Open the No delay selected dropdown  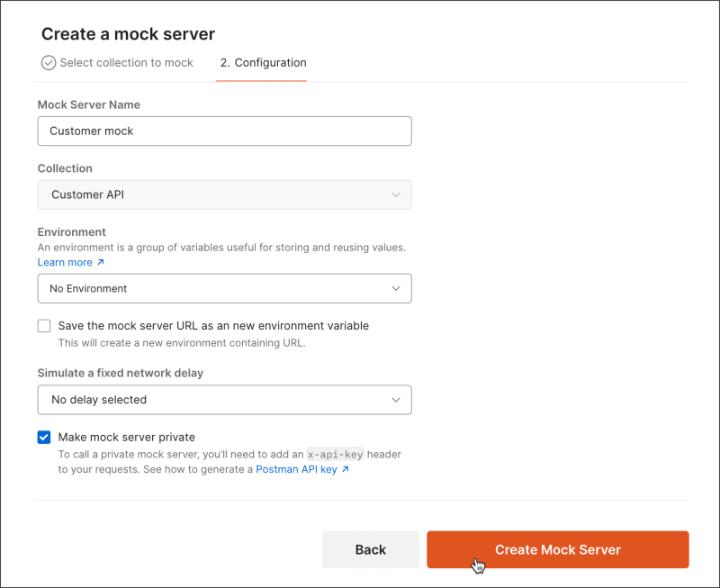[224, 399]
